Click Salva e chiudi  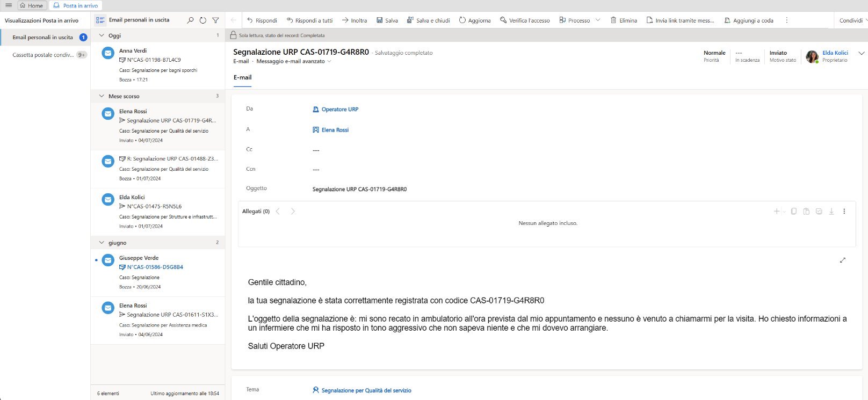pos(429,20)
